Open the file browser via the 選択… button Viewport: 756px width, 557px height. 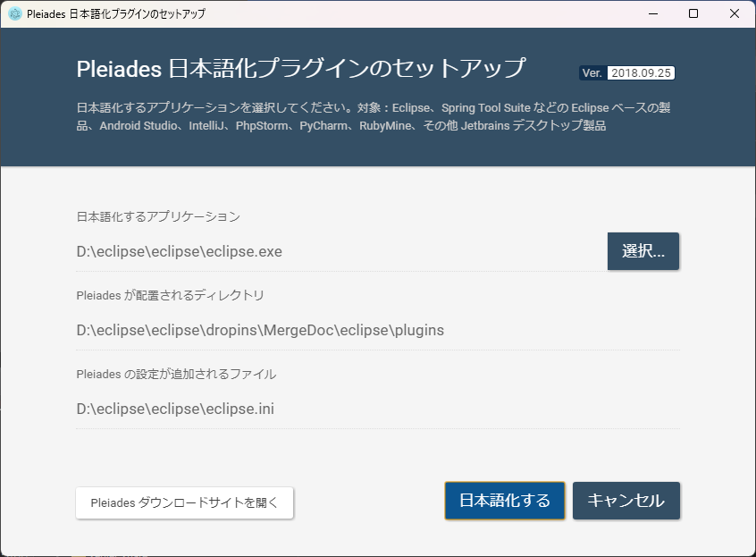coord(643,251)
